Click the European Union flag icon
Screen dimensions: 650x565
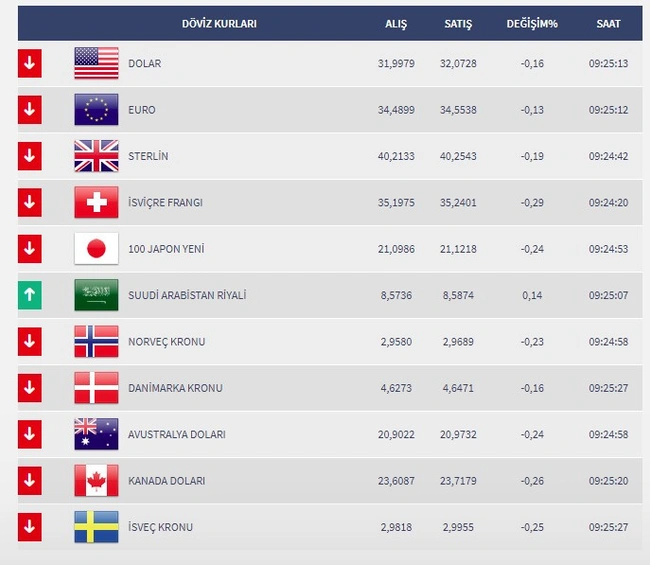(x=96, y=110)
